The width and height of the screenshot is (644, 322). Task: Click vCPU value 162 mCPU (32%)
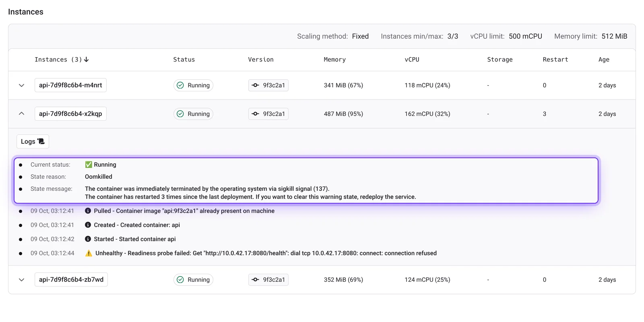point(427,114)
